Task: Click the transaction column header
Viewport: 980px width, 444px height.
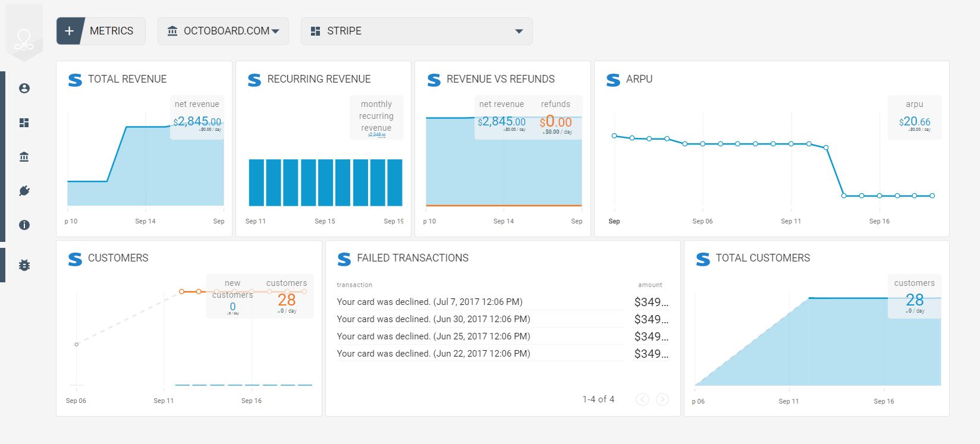Action: coord(354,285)
